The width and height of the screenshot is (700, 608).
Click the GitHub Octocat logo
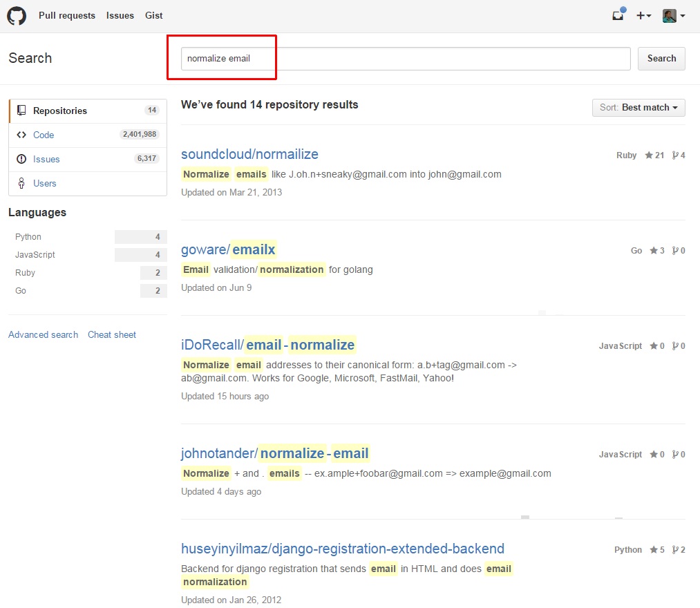coord(17,16)
